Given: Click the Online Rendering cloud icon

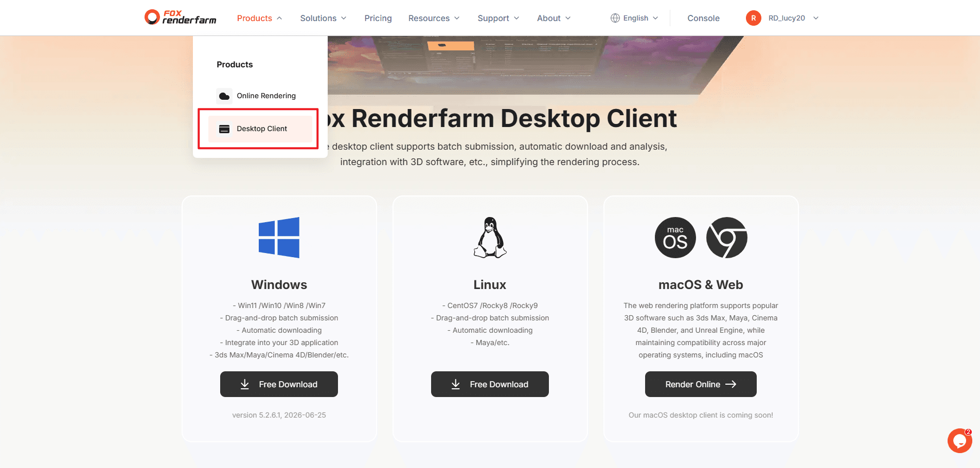Looking at the screenshot, I should (224, 96).
